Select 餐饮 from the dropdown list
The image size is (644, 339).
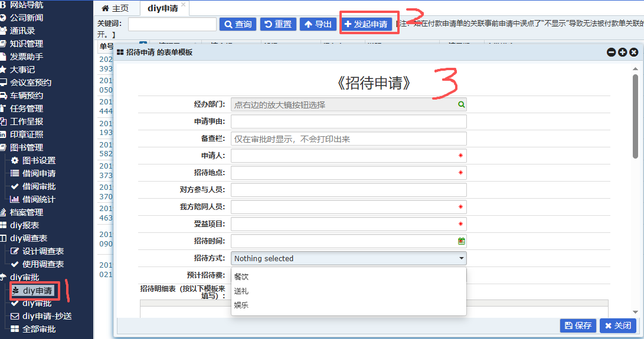click(x=241, y=277)
